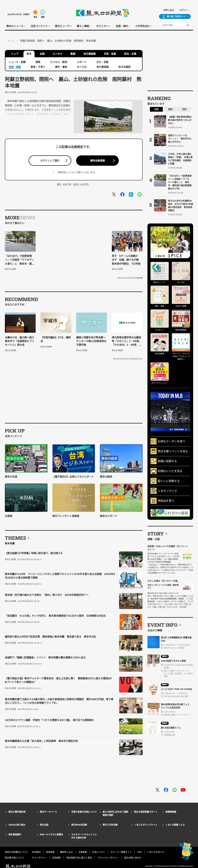Switch to トップ tab
This screenshot has width=198, height=868.
(15, 54)
